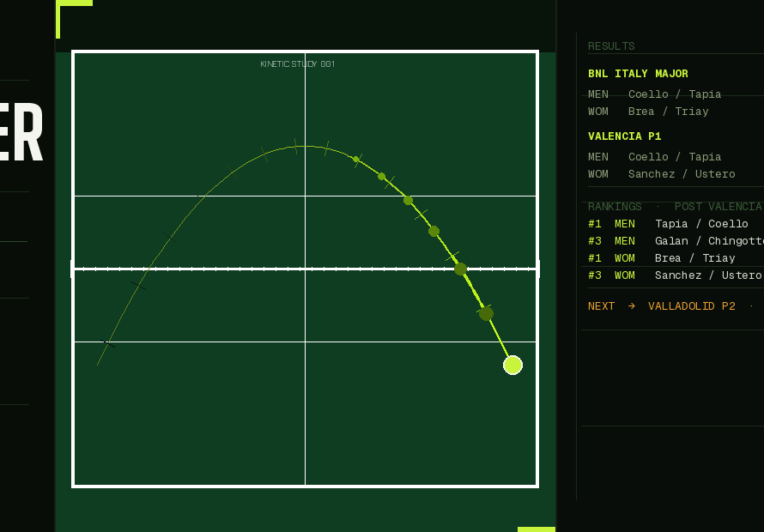Viewport: 764px width, 532px height.
Task: Select MEN Coello / Tapia under Valencia P1
Action: tap(654, 157)
